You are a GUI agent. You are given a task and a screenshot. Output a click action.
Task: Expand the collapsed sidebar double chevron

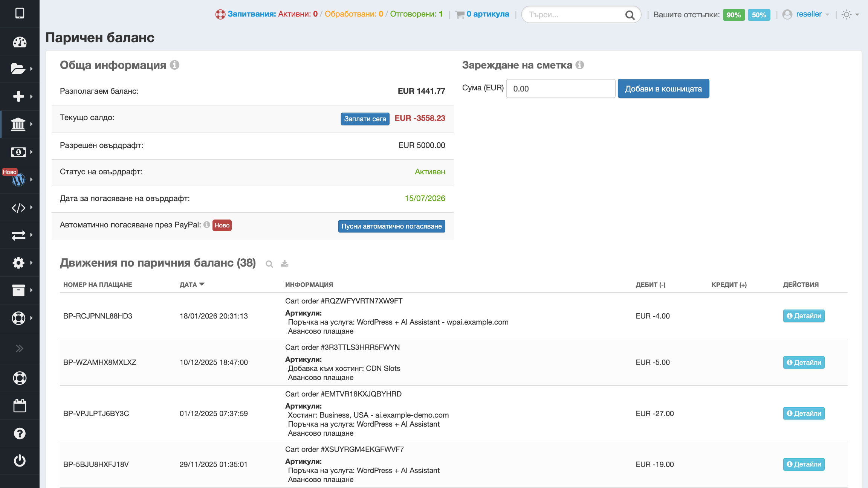[x=20, y=348]
